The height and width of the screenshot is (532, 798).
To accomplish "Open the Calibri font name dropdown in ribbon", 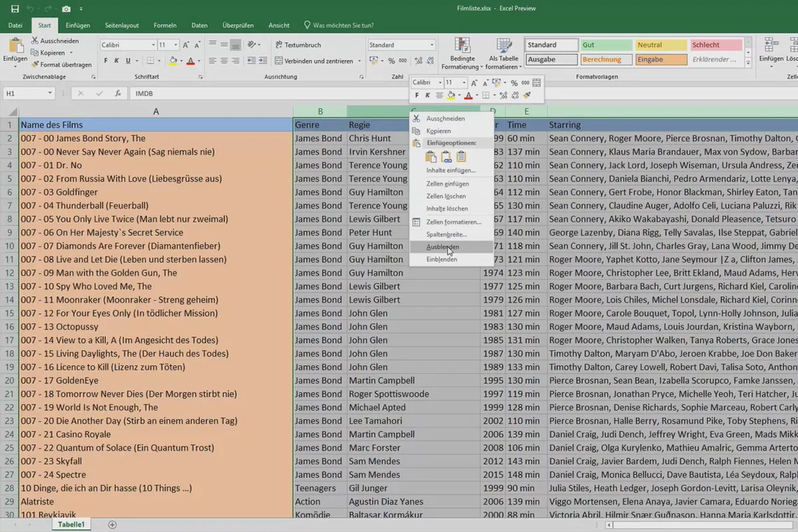I will click(152, 45).
